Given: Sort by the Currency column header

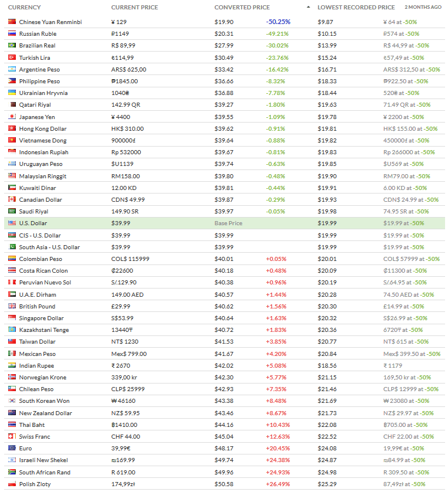Looking at the screenshot, I should [x=24, y=8].
